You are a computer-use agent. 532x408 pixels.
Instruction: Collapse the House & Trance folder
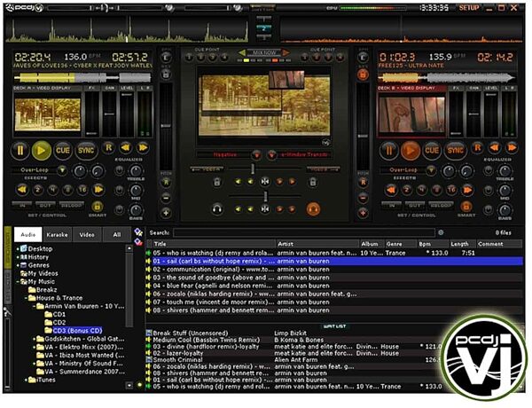click(x=26, y=298)
